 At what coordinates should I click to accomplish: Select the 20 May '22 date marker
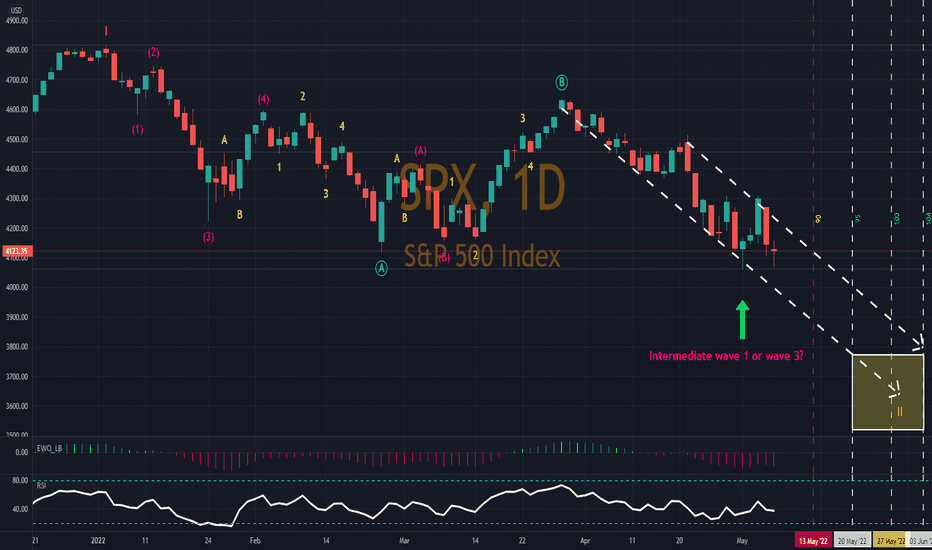[x=852, y=540]
